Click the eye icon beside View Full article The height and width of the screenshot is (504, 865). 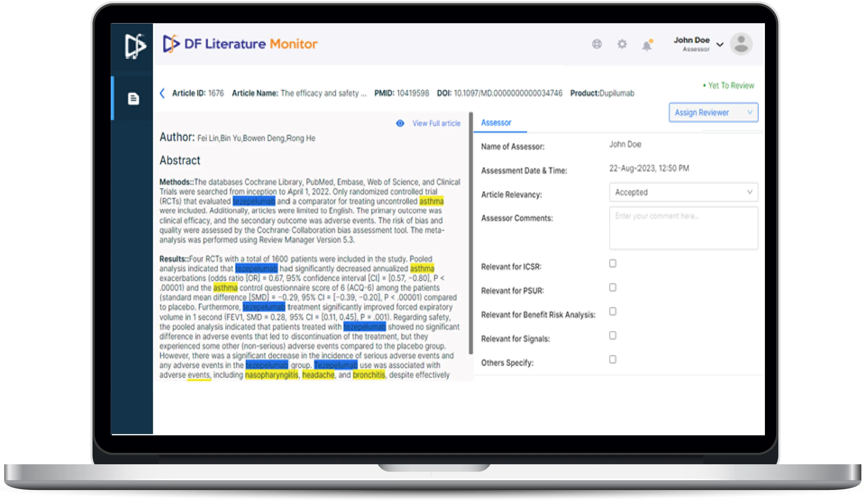point(400,123)
